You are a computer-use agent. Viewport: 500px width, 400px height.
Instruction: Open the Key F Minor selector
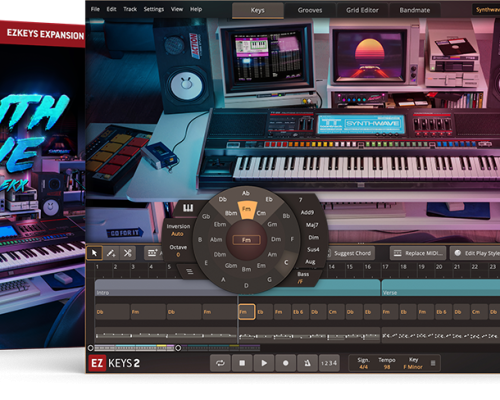(x=413, y=363)
